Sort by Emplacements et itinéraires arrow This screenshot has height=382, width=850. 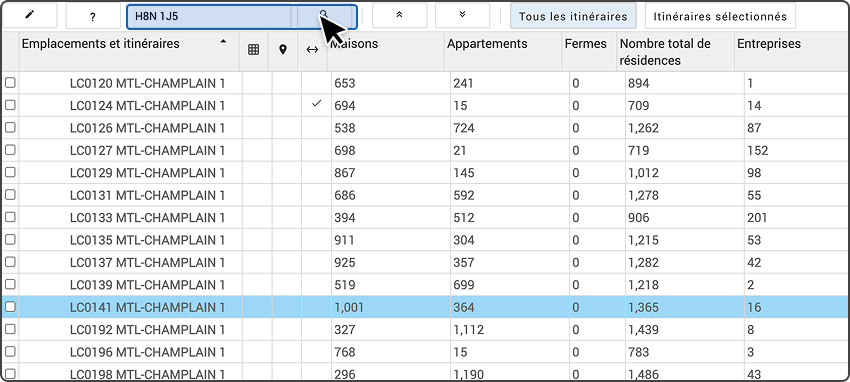click(x=223, y=42)
